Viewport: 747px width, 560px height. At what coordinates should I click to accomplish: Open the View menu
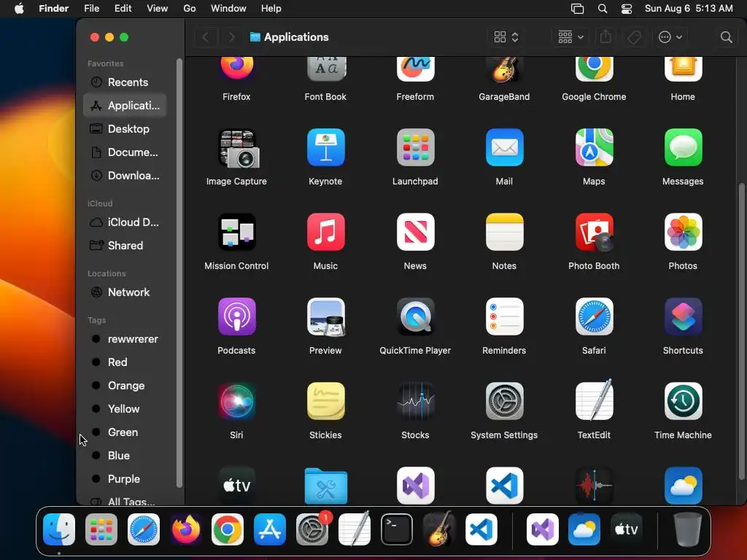point(158,9)
